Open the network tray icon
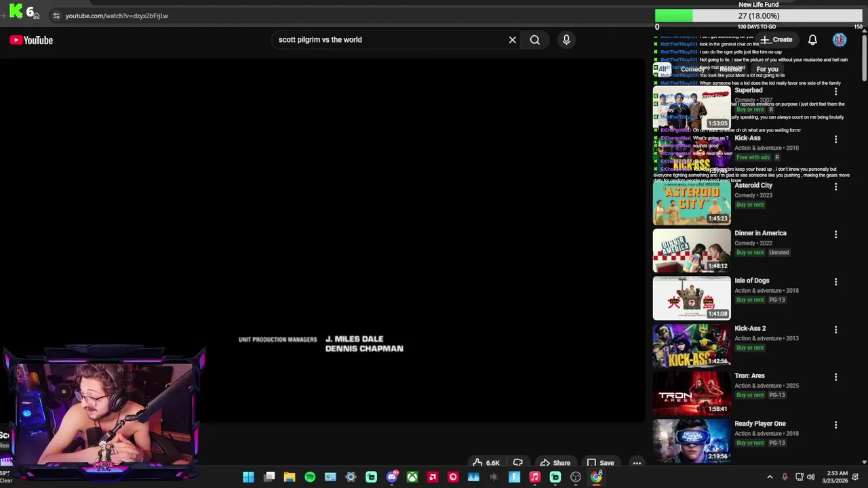Image resolution: width=868 pixels, height=488 pixels. click(799, 477)
